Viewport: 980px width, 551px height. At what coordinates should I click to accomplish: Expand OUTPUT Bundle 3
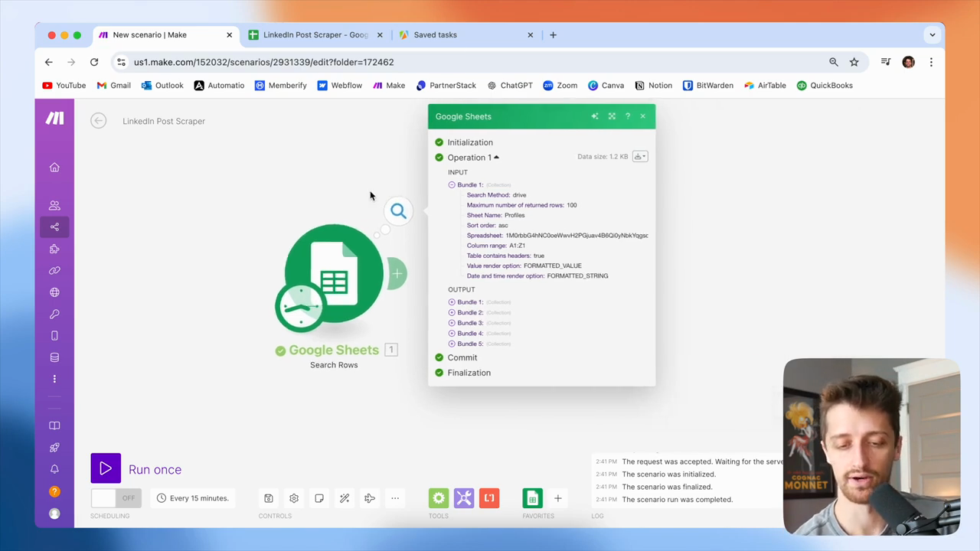[452, 323]
